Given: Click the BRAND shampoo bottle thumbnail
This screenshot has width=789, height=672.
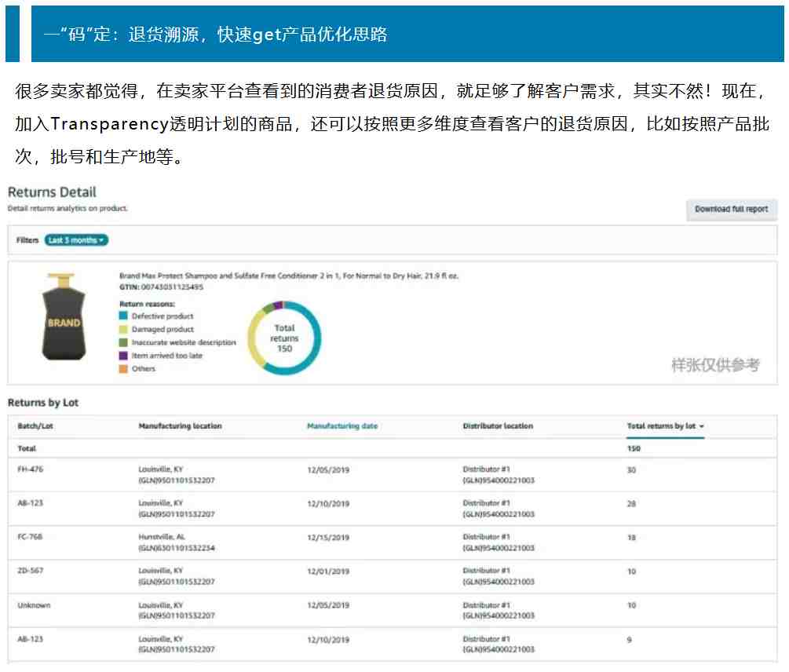Looking at the screenshot, I should pos(64,316).
